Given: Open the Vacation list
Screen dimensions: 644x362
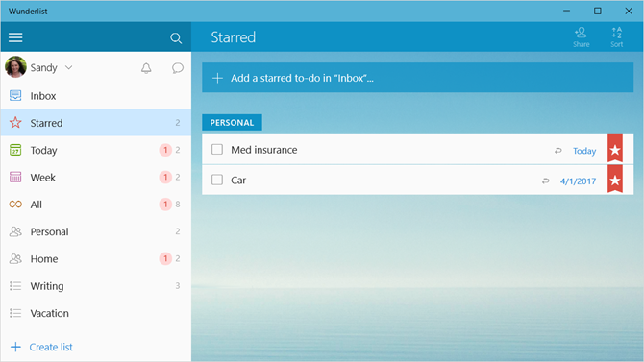Looking at the screenshot, I should coord(96,313).
